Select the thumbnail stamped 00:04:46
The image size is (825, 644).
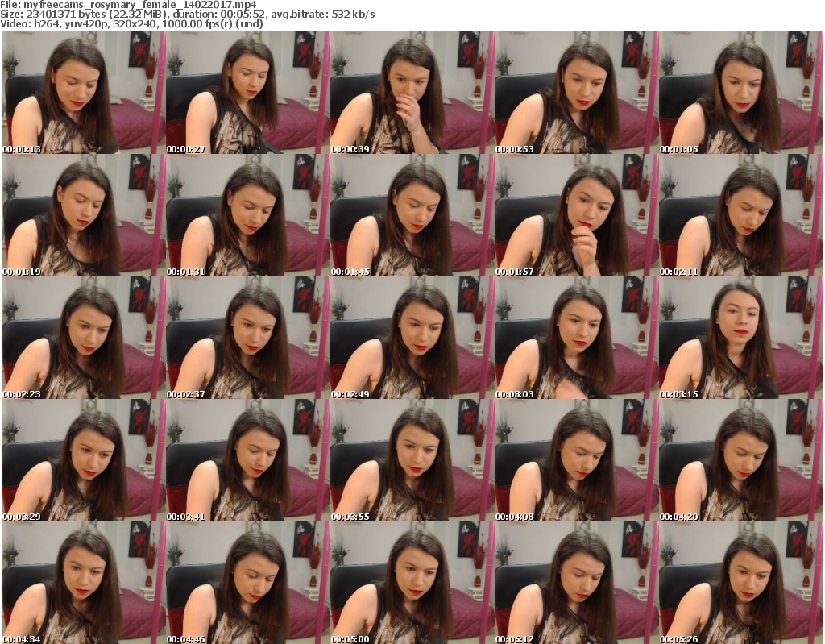pos(247,583)
